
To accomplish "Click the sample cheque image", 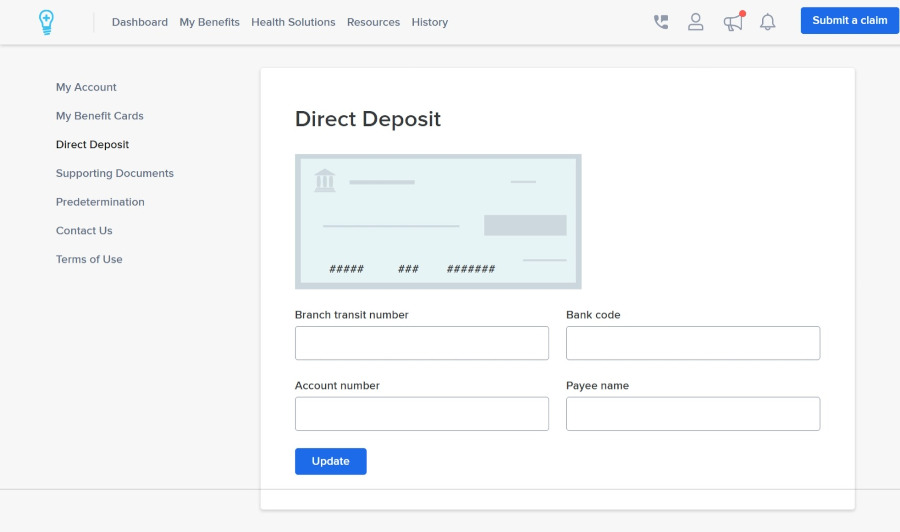I will (438, 221).
